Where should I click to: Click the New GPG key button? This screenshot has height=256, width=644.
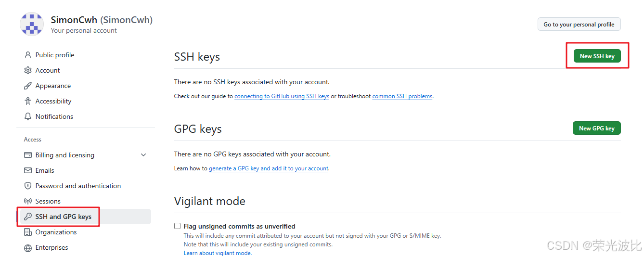[x=596, y=128]
